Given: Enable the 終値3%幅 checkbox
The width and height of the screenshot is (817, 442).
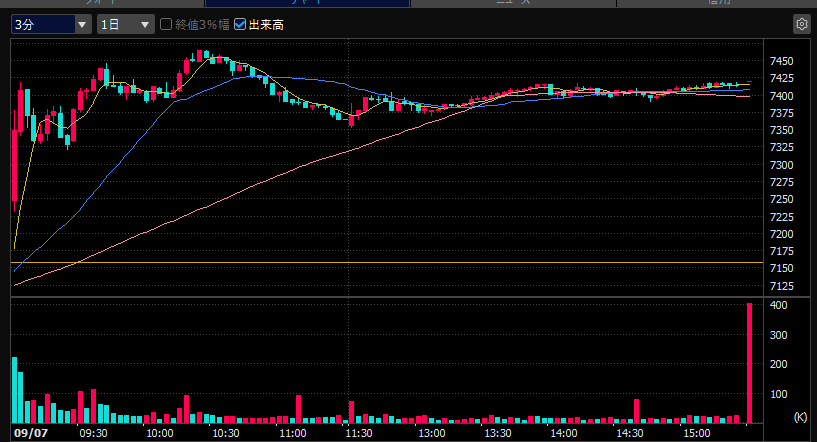Looking at the screenshot, I should (x=166, y=24).
